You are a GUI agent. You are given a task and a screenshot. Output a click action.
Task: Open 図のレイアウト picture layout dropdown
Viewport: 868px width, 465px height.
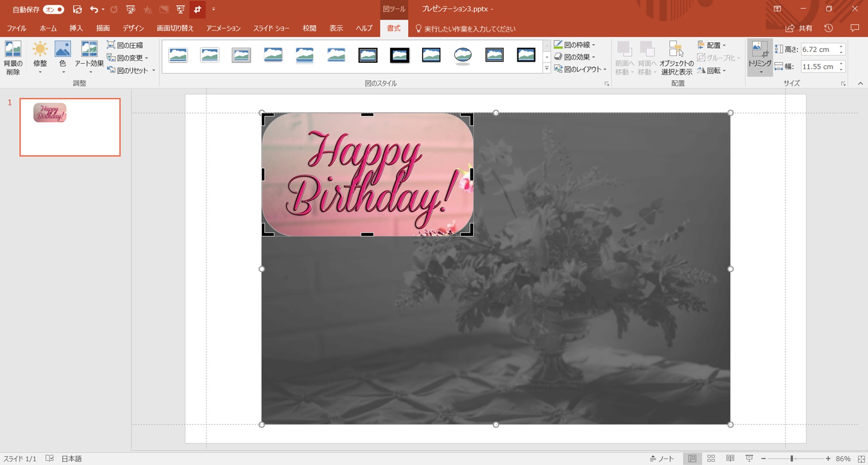coord(580,69)
